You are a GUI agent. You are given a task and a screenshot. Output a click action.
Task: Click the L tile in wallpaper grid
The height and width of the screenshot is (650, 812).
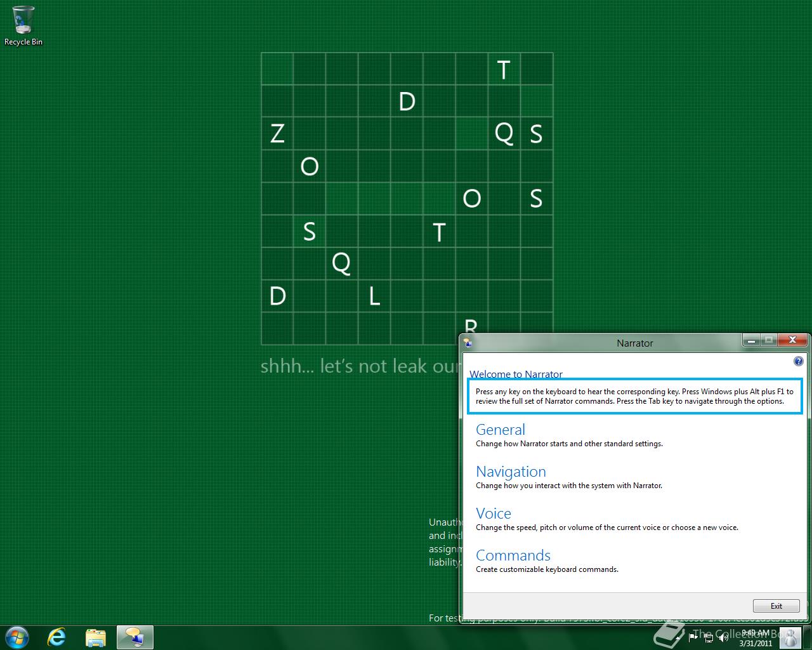coord(374,296)
